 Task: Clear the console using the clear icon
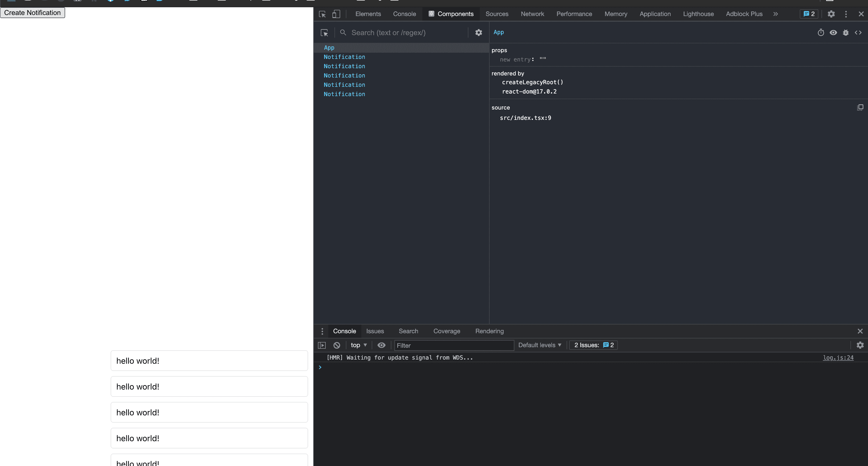(337, 345)
